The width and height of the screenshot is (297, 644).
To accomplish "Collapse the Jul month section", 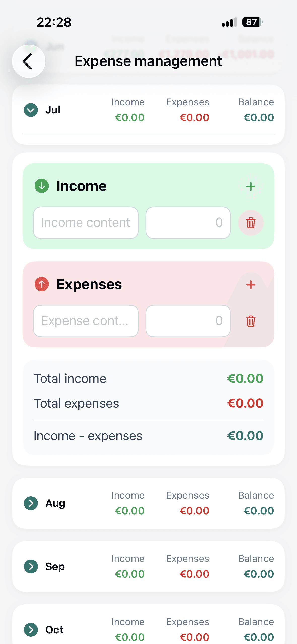I will tap(31, 110).
